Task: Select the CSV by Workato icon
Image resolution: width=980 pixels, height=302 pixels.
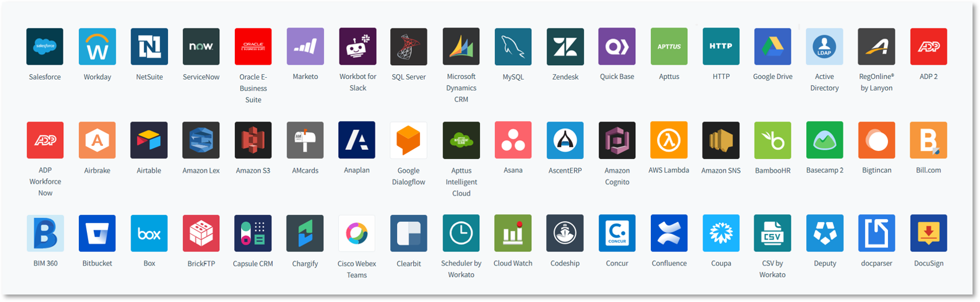Action: [773, 233]
